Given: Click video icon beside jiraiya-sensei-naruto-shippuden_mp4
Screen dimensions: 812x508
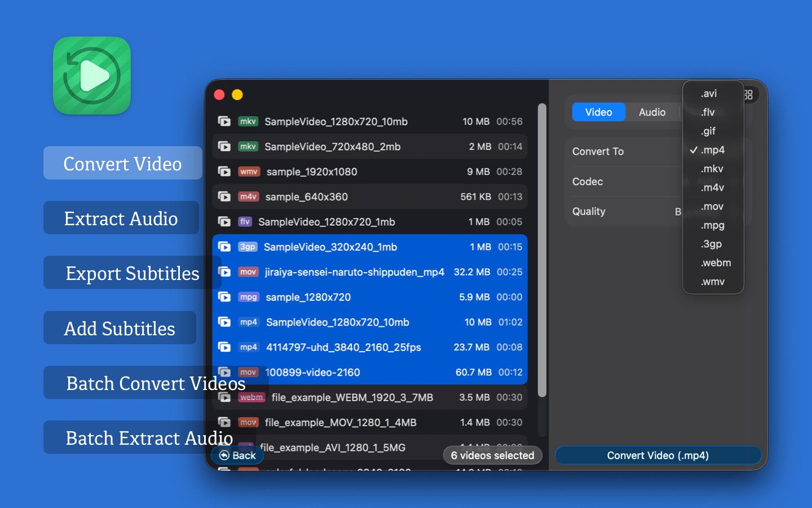Looking at the screenshot, I should (x=224, y=272).
